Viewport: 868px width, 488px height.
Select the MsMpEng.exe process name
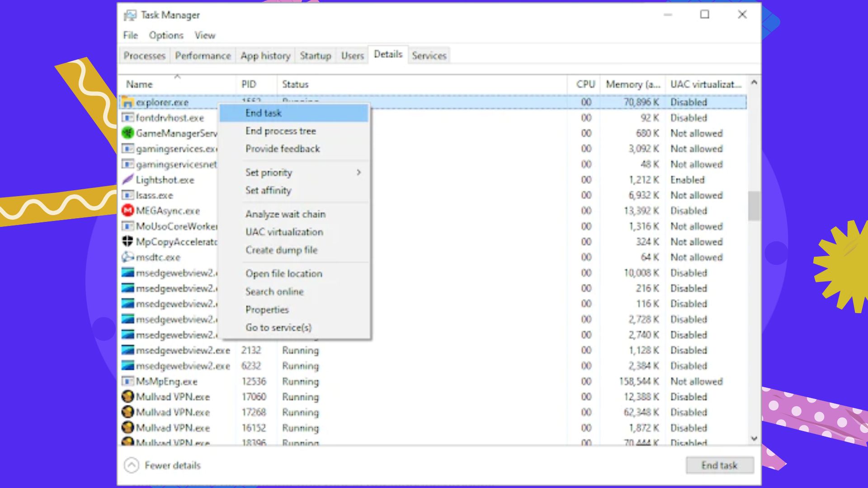(167, 381)
